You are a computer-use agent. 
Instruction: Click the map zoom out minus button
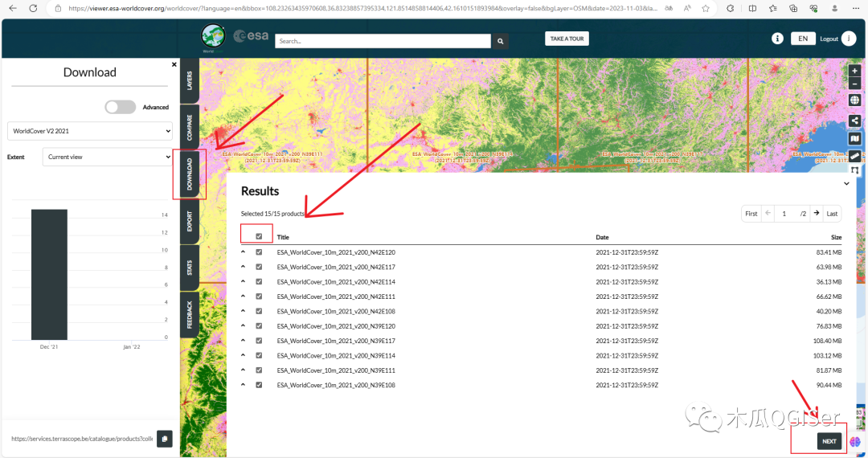854,84
